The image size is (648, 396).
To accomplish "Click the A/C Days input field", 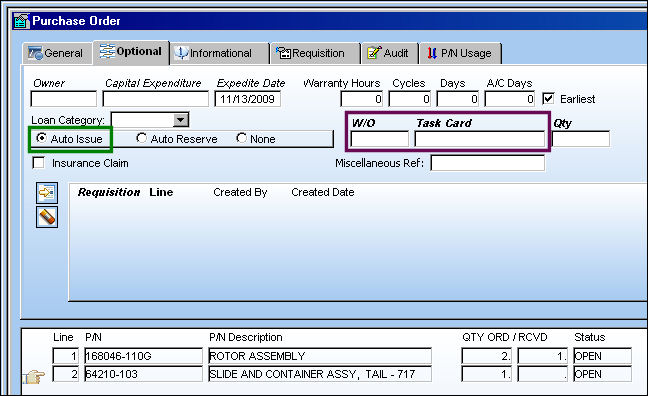I will pyautogui.click(x=510, y=99).
